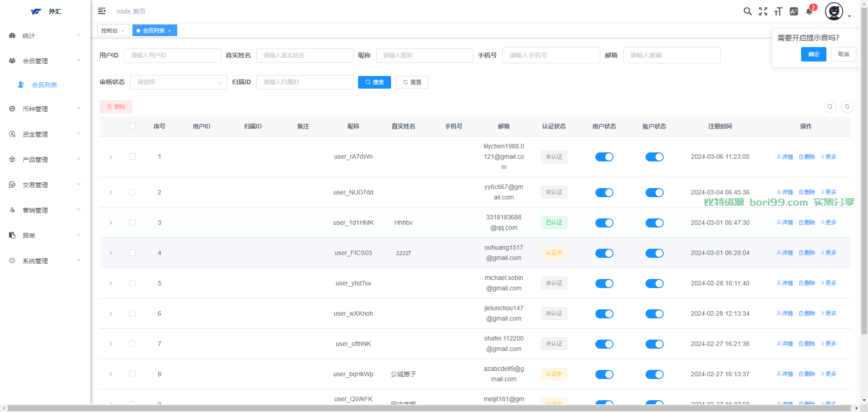Screen dimensions: 868x412
Task: Click the marketing management icon
Action: pos(12,210)
